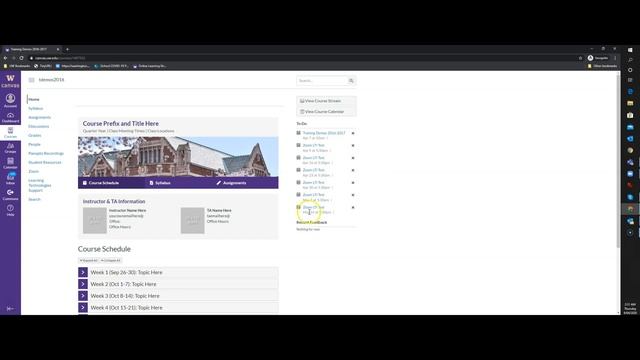Viewport: 640px width, 360px height.
Task: Open Courses in global navigation
Action: click(10, 133)
